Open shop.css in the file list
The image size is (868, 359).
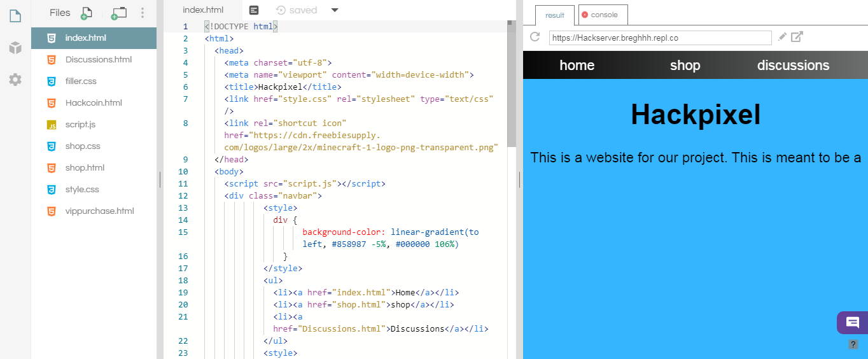point(94,146)
